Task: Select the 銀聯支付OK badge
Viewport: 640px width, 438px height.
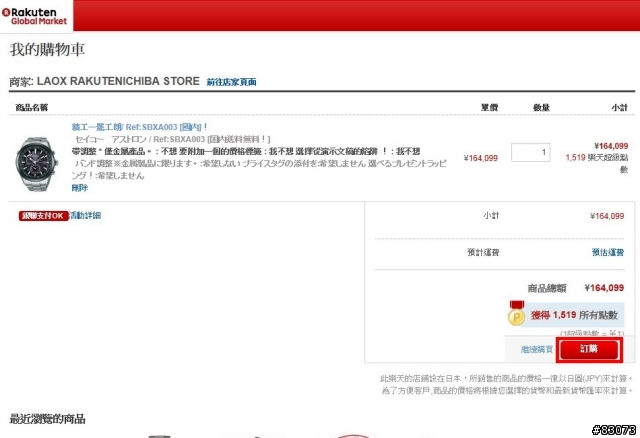Action: coord(43,216)
